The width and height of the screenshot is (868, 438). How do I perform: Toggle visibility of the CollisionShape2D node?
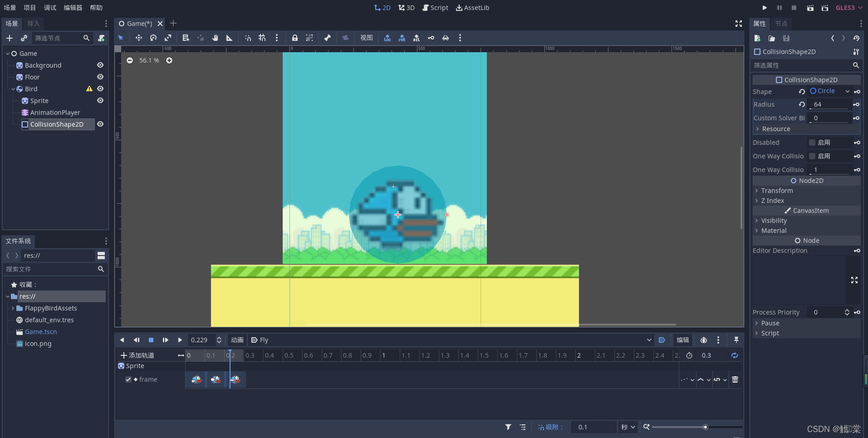(x=100, y=124)
